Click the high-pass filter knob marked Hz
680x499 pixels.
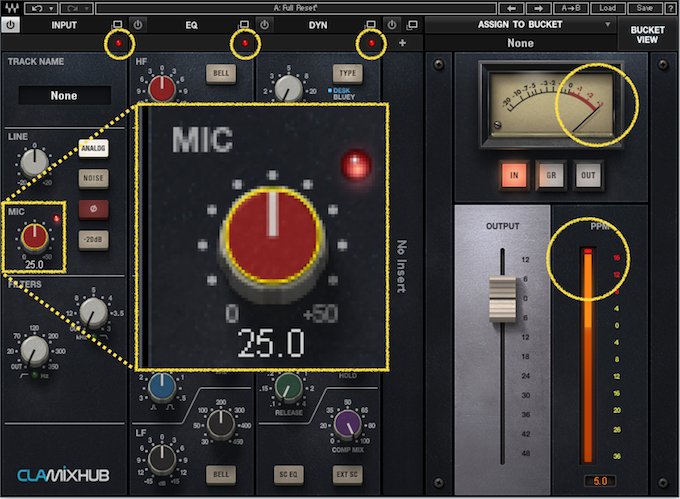click(35, 350)
